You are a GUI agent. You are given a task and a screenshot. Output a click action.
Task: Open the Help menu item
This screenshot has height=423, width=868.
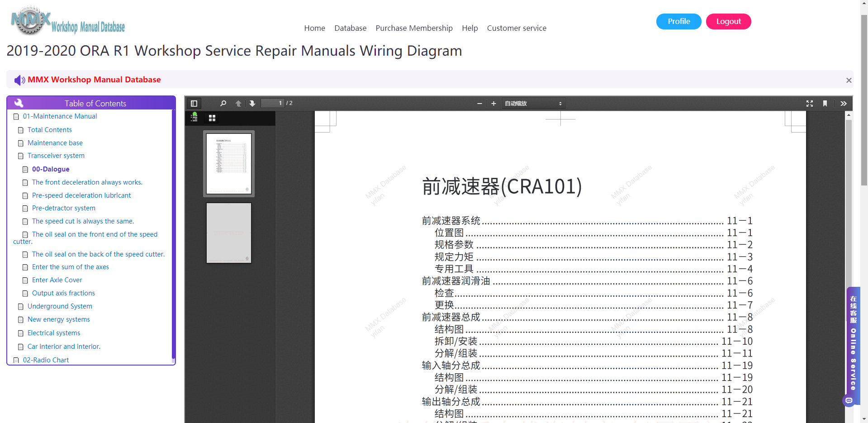coord(470,28)
